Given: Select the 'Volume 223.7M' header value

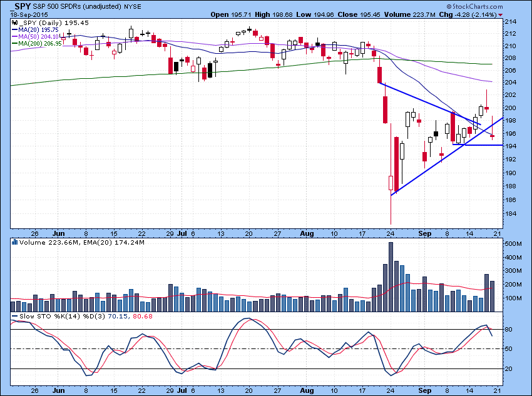Looking at the screenshot, I should [x=409, y=14].
